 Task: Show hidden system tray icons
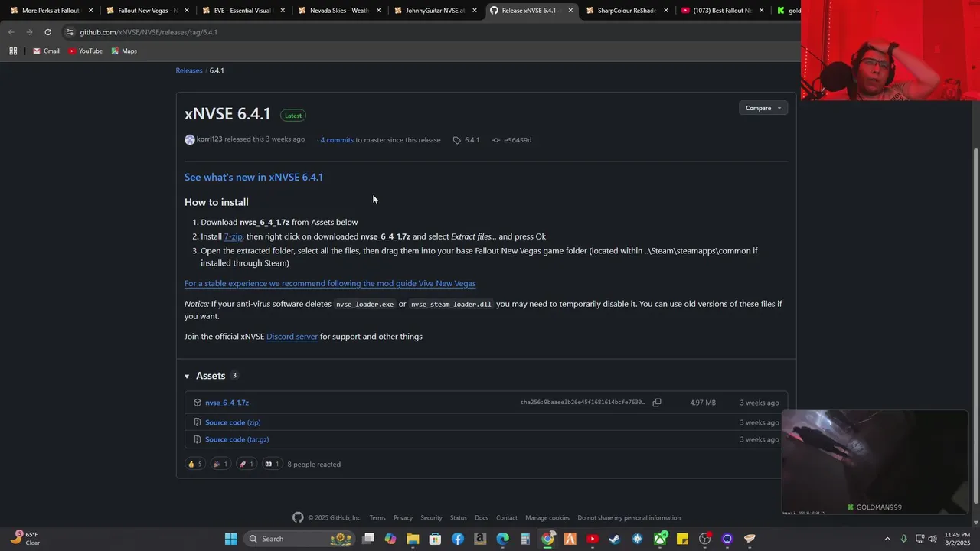887,539
